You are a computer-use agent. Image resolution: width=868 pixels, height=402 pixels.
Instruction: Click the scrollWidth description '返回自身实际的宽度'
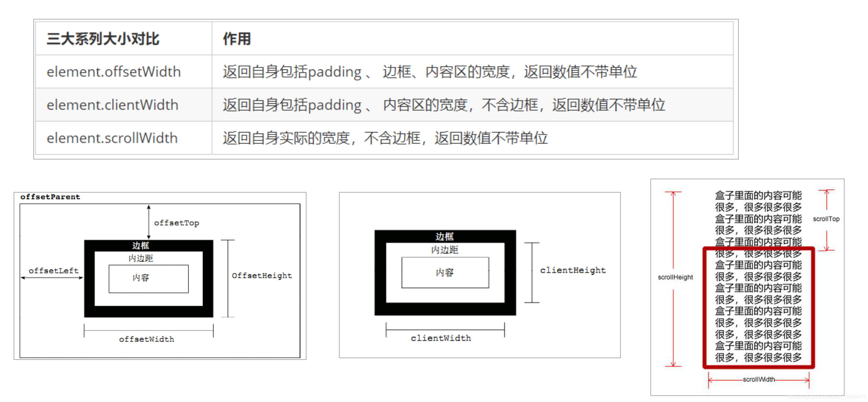click(385, 138)
